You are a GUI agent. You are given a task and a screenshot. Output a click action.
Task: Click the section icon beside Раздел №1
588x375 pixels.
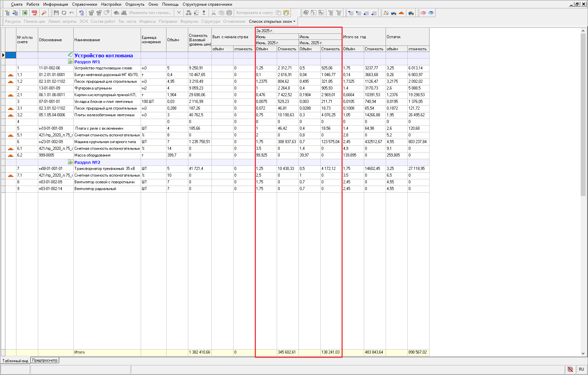click(70, 62)
